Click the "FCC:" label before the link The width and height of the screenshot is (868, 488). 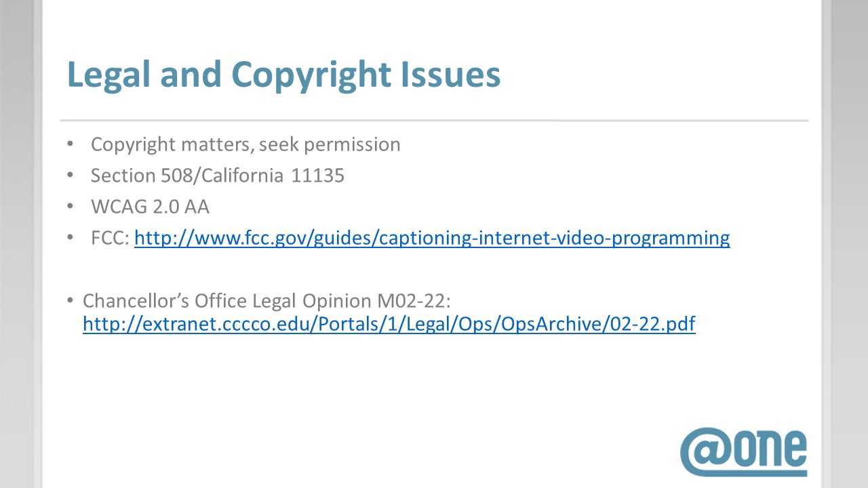[x=111, y=238]
